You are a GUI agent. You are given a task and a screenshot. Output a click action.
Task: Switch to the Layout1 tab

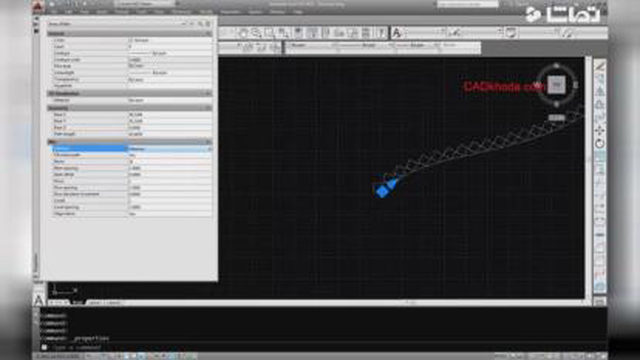point(95,303)
